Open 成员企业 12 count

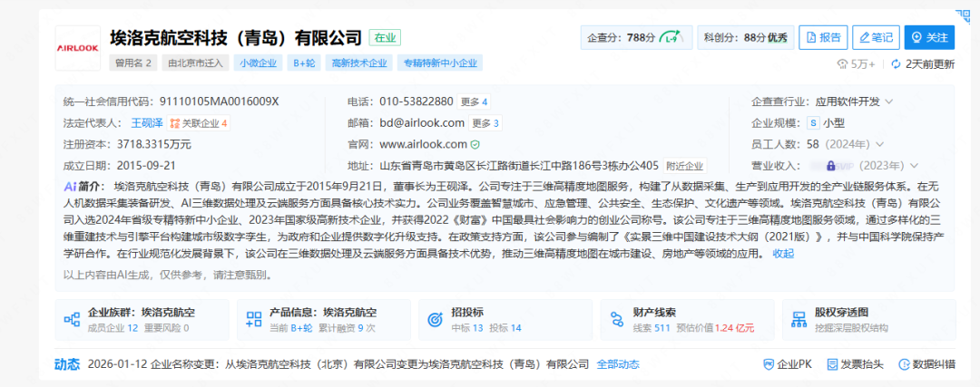113,327
